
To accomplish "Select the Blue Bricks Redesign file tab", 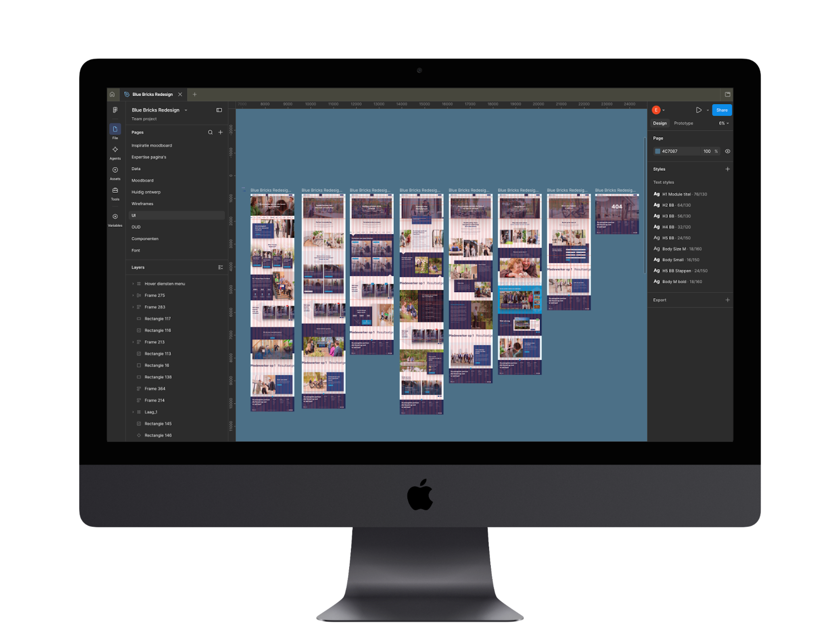I will click(x=153, y=94).
